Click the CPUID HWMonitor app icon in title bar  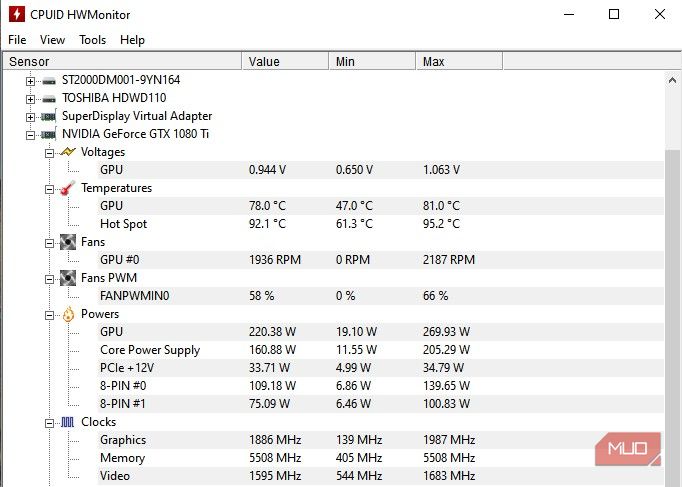[x=16, y=15]
